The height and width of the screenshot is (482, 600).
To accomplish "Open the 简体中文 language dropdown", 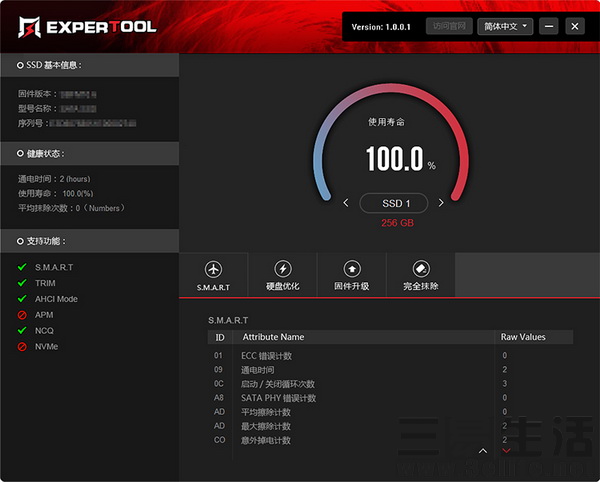I will tap(505, 27).
